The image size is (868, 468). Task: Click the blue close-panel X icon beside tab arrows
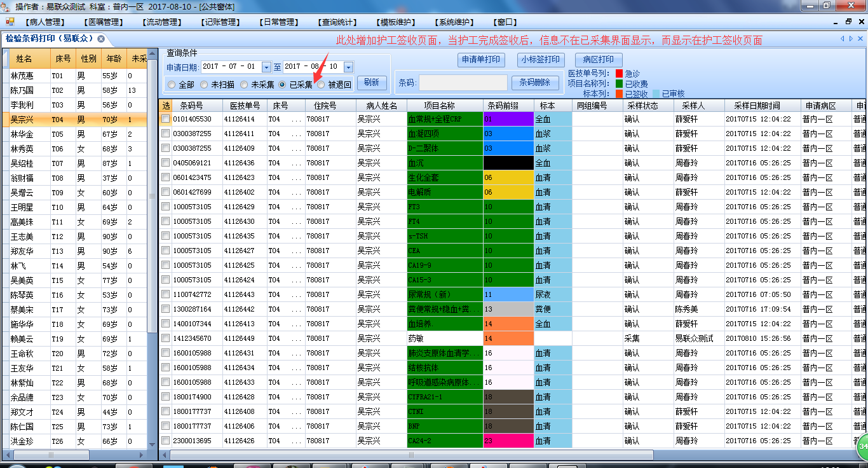pyautogui.click(x=861, y=39)
